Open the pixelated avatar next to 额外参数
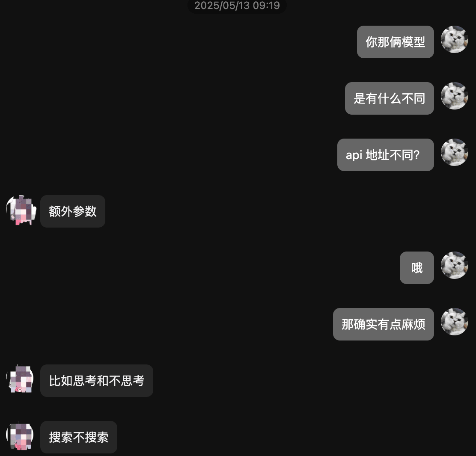The height and width of the screenshot is (456, 476). (x=21, y=210)
